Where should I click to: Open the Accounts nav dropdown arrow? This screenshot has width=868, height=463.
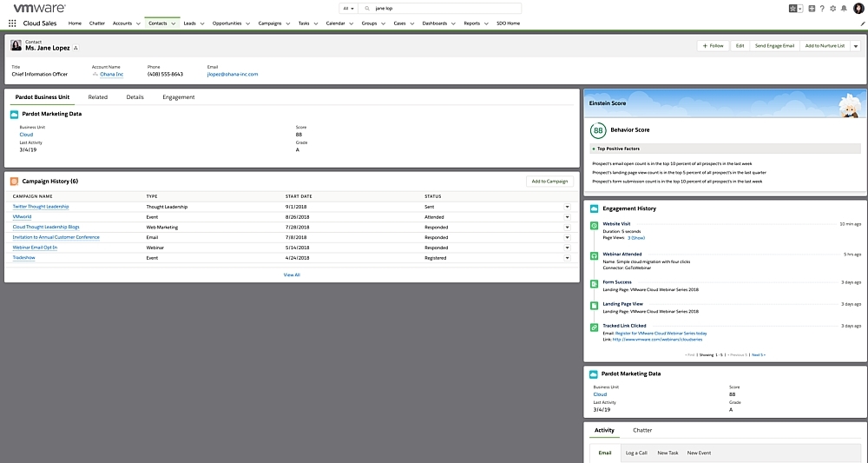coord(138,23)
